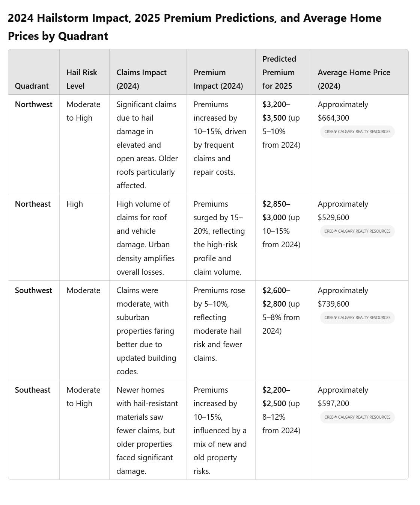Select the Average Home Price (2024) header
Screen dimensions: 420x505
tap(354, 79)
